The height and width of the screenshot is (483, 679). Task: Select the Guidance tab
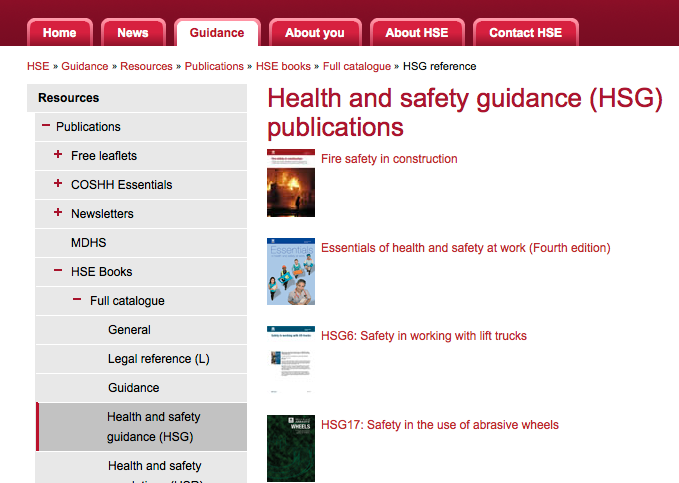(217, 33)
